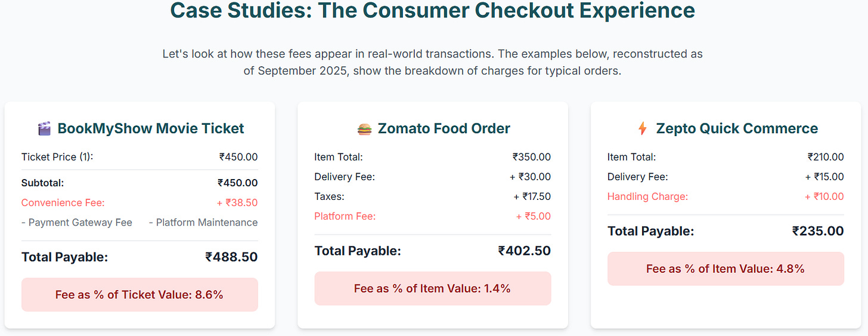Click the clapperboard icon beside BookMyShow

[44, 128]
